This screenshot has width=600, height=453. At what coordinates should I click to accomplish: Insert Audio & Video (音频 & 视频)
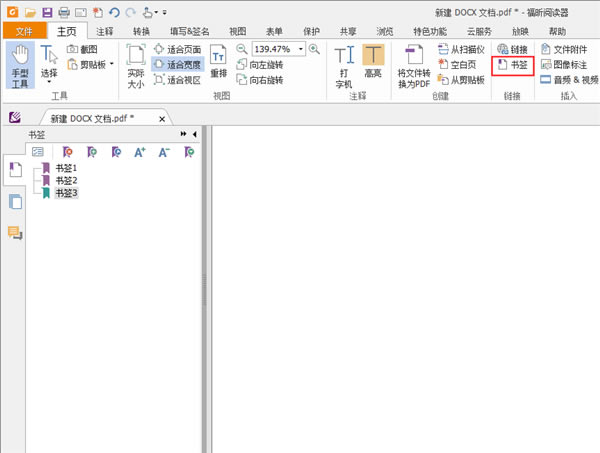pyautogui.click(x=569, y=80)
